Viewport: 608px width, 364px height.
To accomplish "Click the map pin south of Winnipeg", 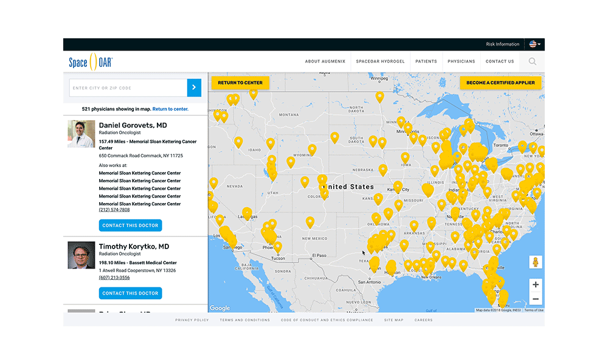I will 379,97.
